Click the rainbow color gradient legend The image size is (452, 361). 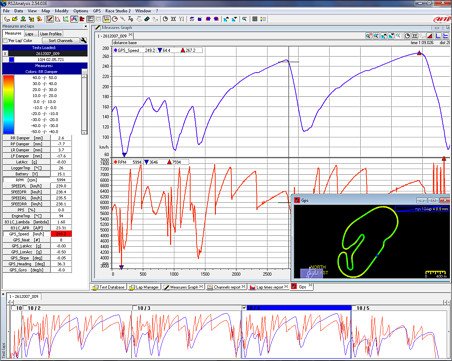[x=9, y=104]
